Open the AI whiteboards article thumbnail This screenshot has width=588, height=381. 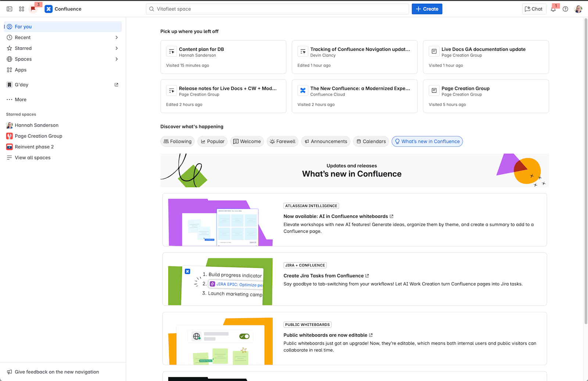pyautogui.click(x=220, y=222)
